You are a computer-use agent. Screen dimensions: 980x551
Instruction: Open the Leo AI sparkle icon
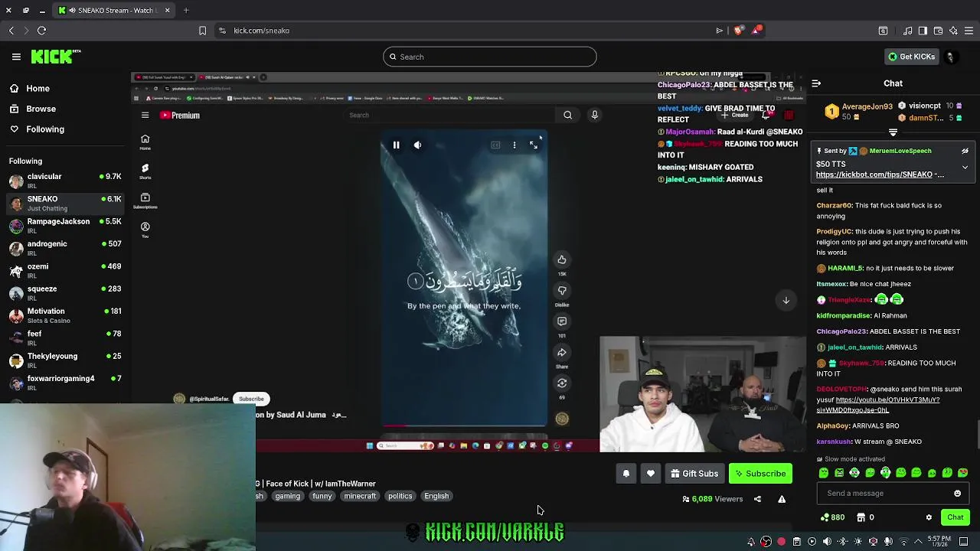coord(953,31)
